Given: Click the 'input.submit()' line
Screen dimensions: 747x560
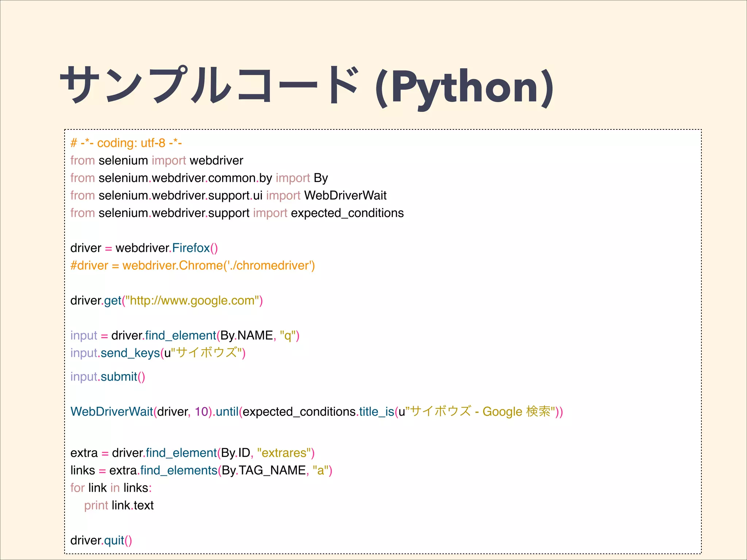Looking at the screenshot, I should pyautogui.click(x=108, y=377).
